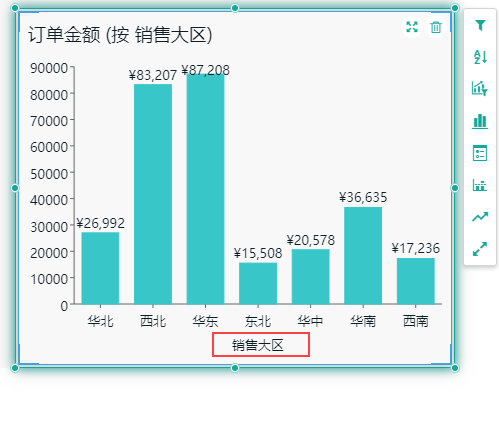Click the top-center resize handle
This screenshot has height=422, width=499.
pyautogui.click(x=235, y=8)
